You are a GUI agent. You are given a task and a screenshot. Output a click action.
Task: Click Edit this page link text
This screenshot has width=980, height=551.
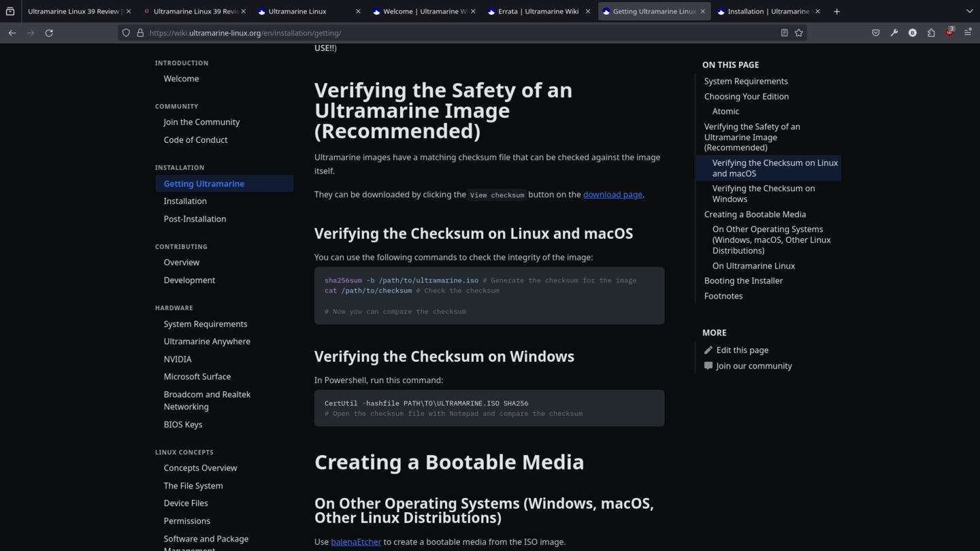tap(742, 350)
